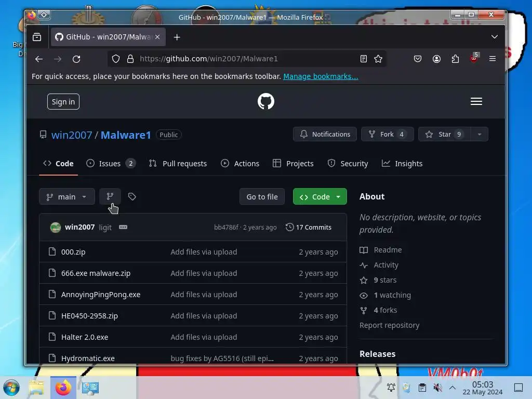Viewport: 532px width, 399px height.
Task: Open the GitHub hamburger navigation menu
Action: (476, 101)
